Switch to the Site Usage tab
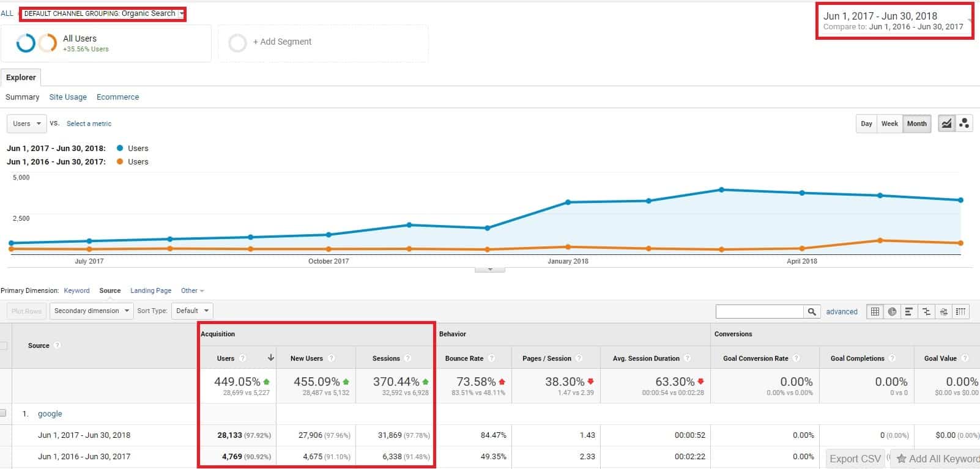The height and width of the screenshot is (469, 980). click(x=68, y=97)
